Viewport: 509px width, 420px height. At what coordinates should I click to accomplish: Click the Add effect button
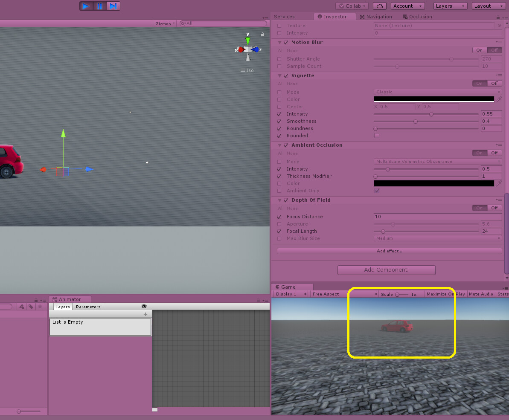(x=388, y=251)
